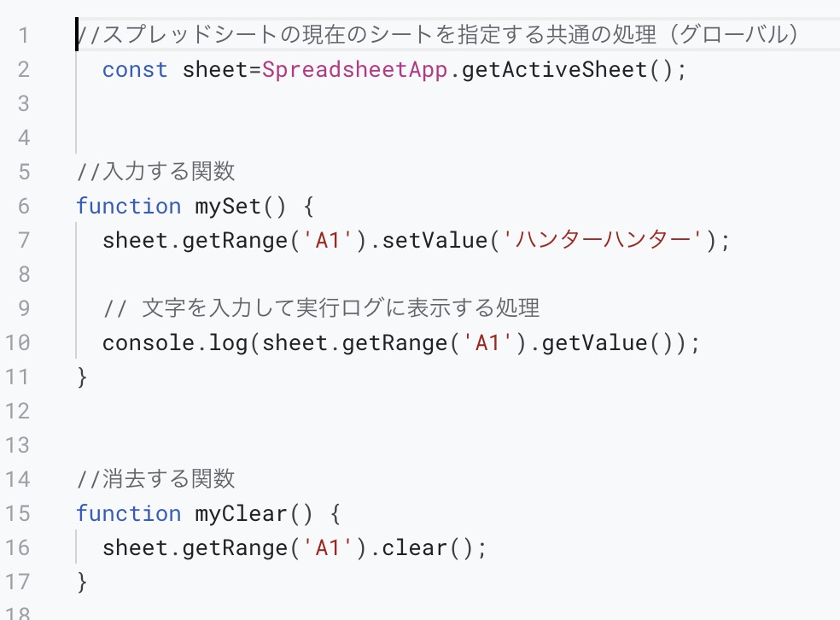This screenshot has height=620, width=840.
Task: Click getActiveSheet() on line 2
Action: tap(567, 70)
